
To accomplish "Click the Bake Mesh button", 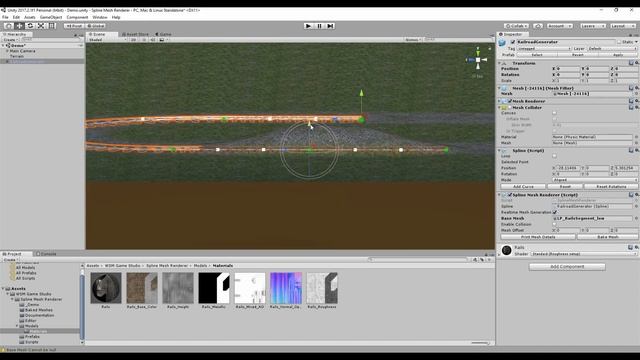I will click(x=607, y=237).
